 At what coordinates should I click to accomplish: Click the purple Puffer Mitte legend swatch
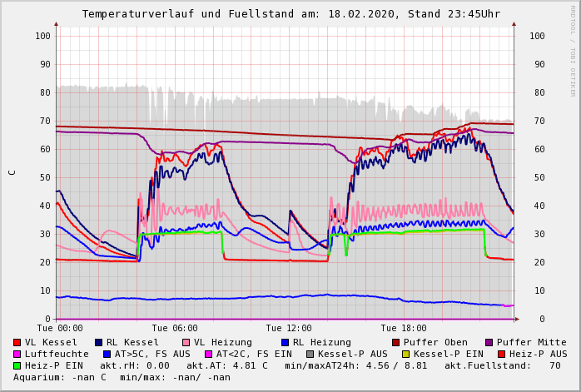point(489,342)
